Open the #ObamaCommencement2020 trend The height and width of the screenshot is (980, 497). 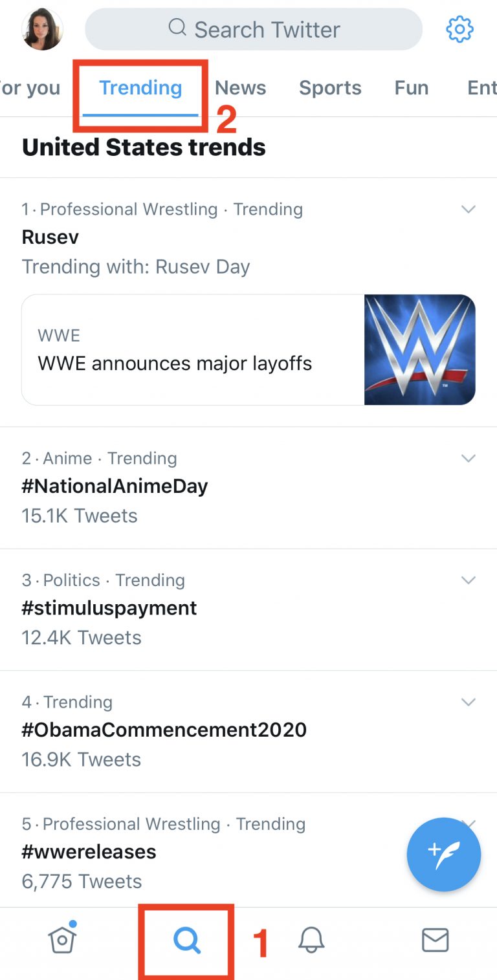[x=165, y=730]
